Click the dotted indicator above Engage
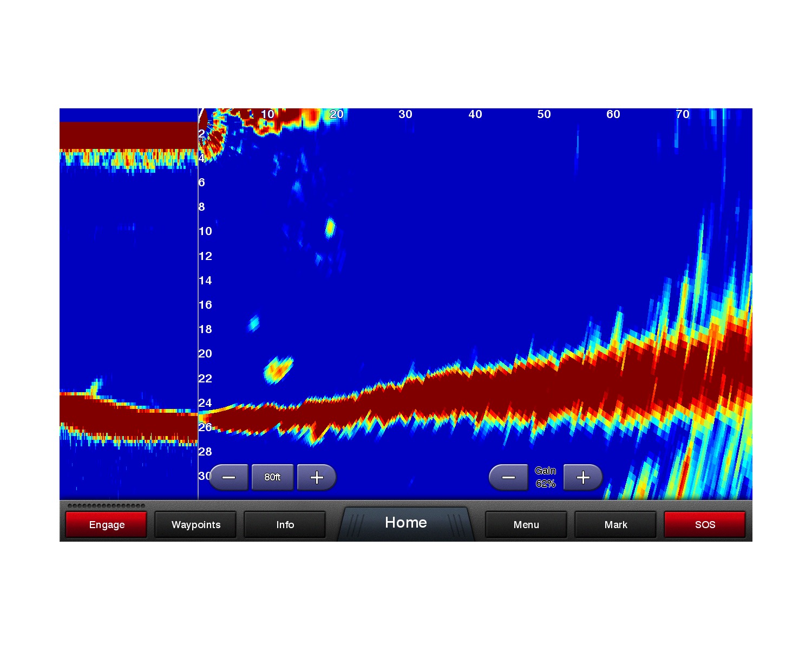Screen dimensions: 812x650 [x=106, y=506]
